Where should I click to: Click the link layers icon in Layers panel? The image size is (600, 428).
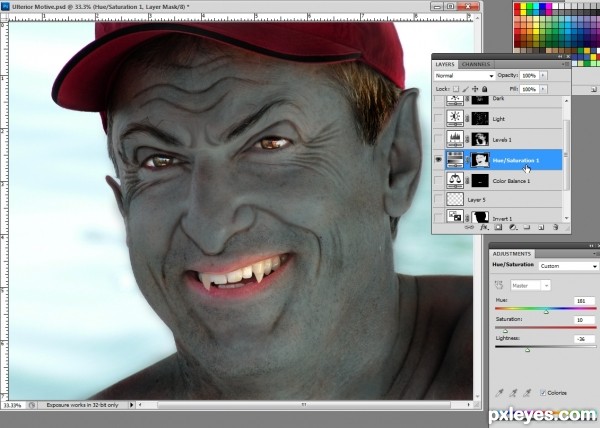(469, 227)
